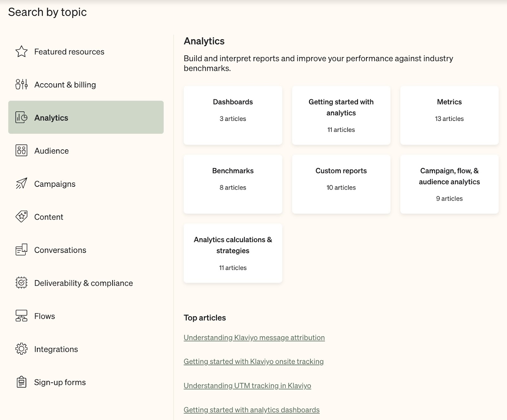The height and width of the screenshot is (420, 507).
Task: Open Analytics calculations & strategies card
Action: click(x=233, y=253)
